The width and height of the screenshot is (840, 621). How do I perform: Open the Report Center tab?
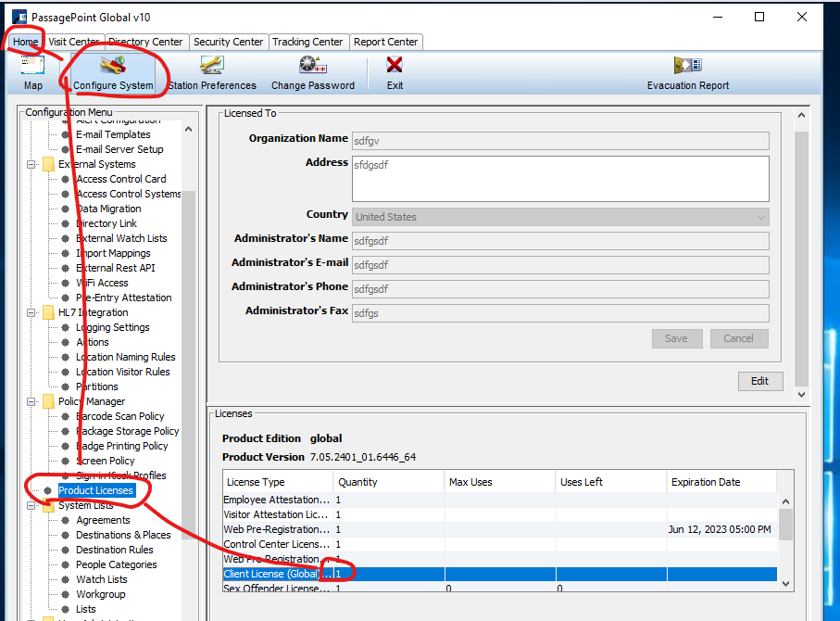[385, 42]
